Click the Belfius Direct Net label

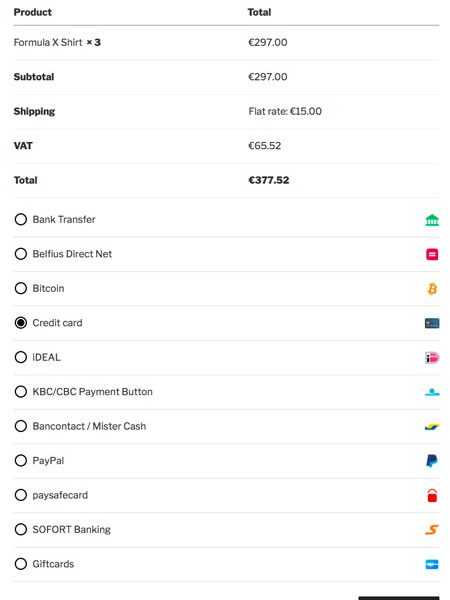[72, 254]
